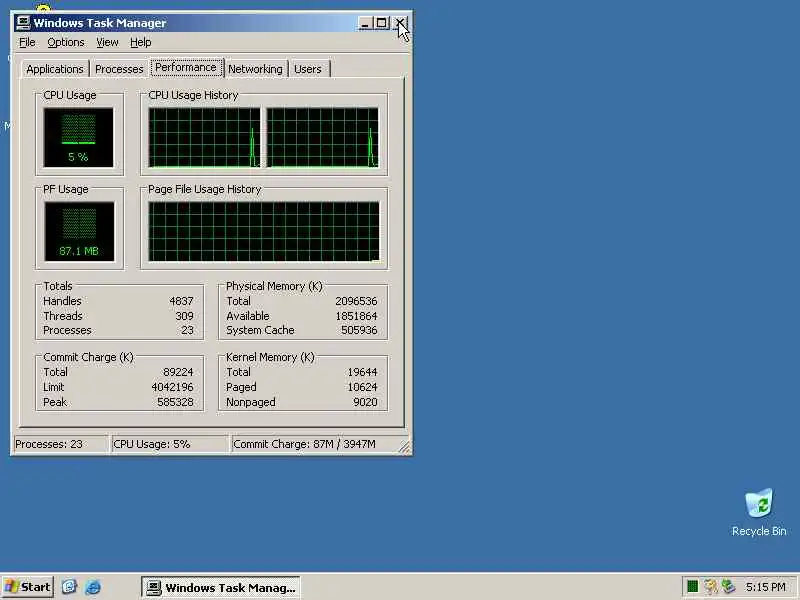Click the PF Usage 87.1 MB gauge

pos(79,231)
